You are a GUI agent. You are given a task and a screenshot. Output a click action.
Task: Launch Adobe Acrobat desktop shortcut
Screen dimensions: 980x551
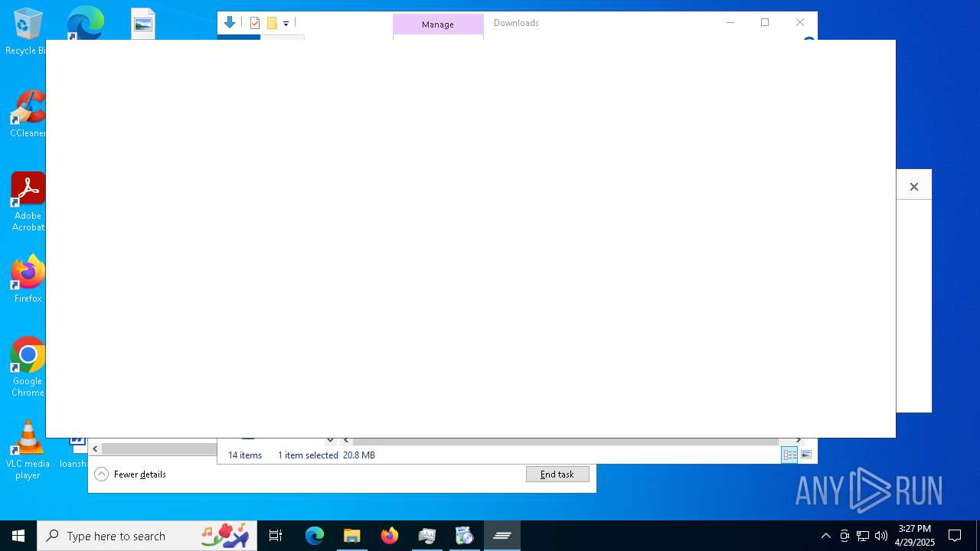(x=28, y=202)
